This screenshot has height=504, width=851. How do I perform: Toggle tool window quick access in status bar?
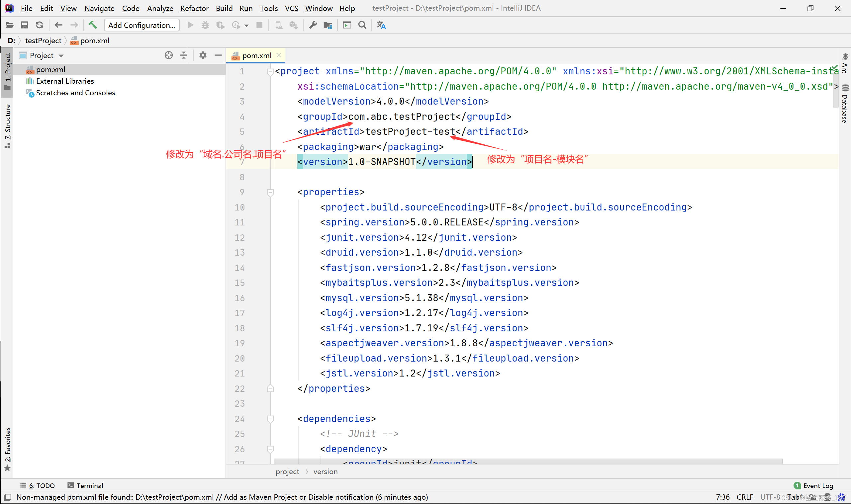tap(8, 497)
